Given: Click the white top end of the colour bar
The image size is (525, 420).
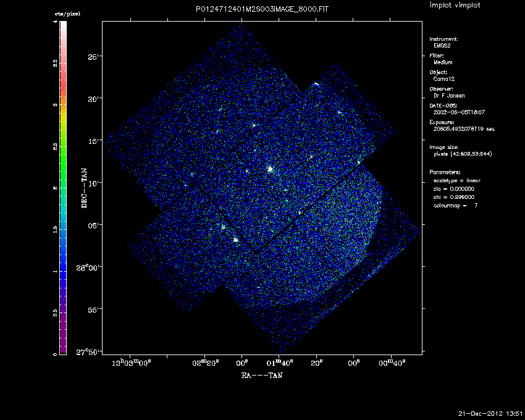Looking at the screenshot, I should [63, 23].
